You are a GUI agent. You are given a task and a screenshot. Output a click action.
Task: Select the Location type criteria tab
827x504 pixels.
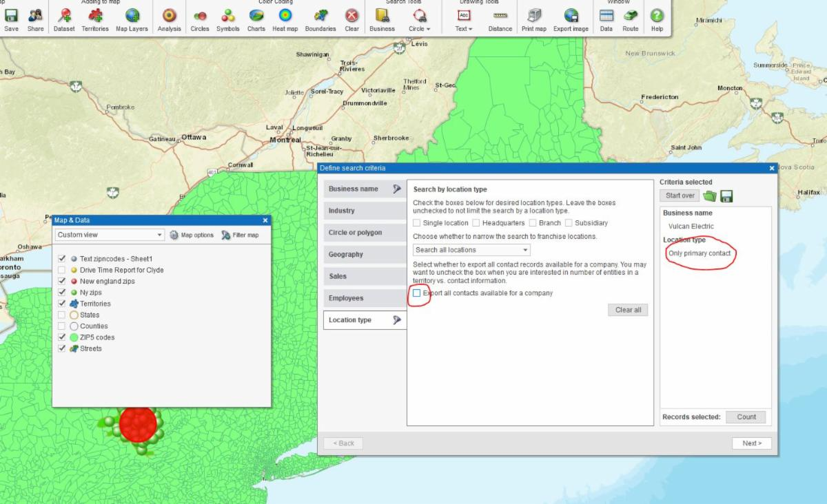[365, 320]
